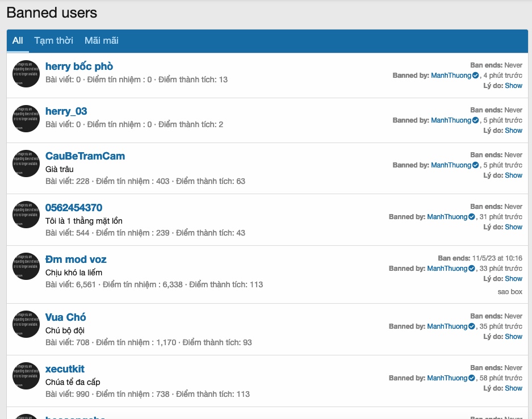Screen dimensions: 532x419
Task: Show ban reason for CauBeTramCam
Action: pyautogui.click(x=513, y=175)
